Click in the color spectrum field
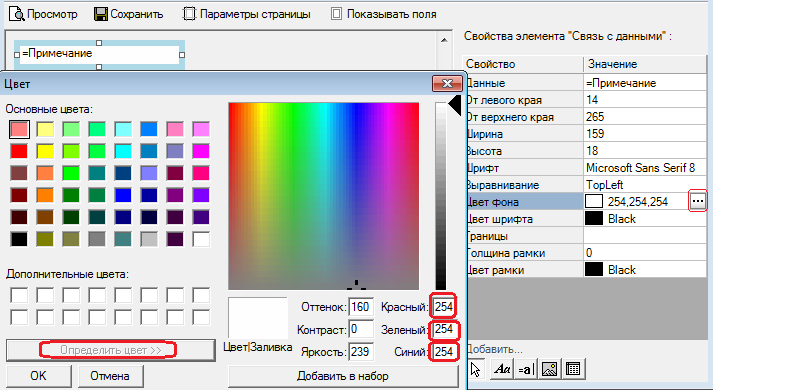The image size is (792, 390). click(x=323, y=196)
